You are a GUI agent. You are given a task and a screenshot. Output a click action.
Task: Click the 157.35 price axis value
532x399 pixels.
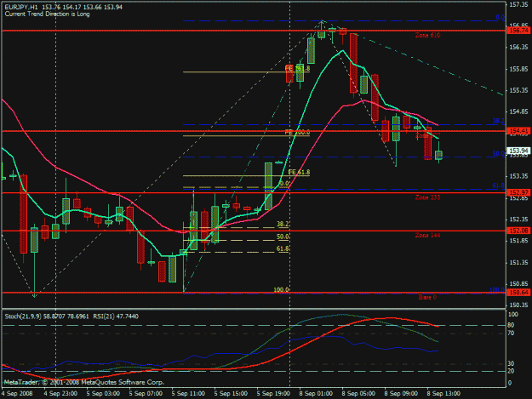518,4
